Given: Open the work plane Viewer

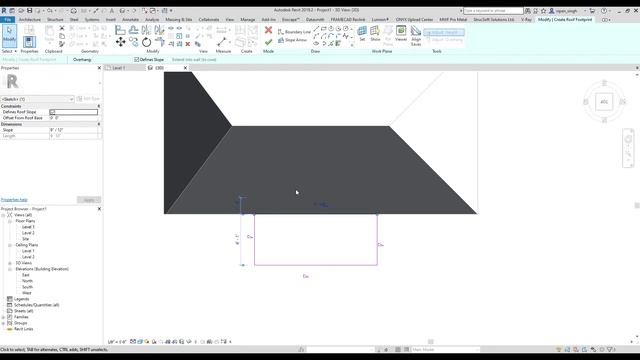Looking at the screenshot, I should [401, 33].
